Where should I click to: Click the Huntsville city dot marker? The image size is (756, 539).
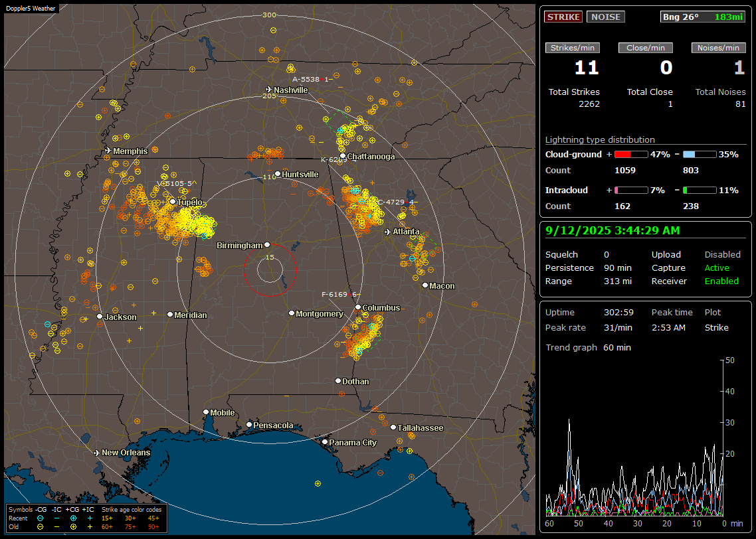(x=278, y=174)
